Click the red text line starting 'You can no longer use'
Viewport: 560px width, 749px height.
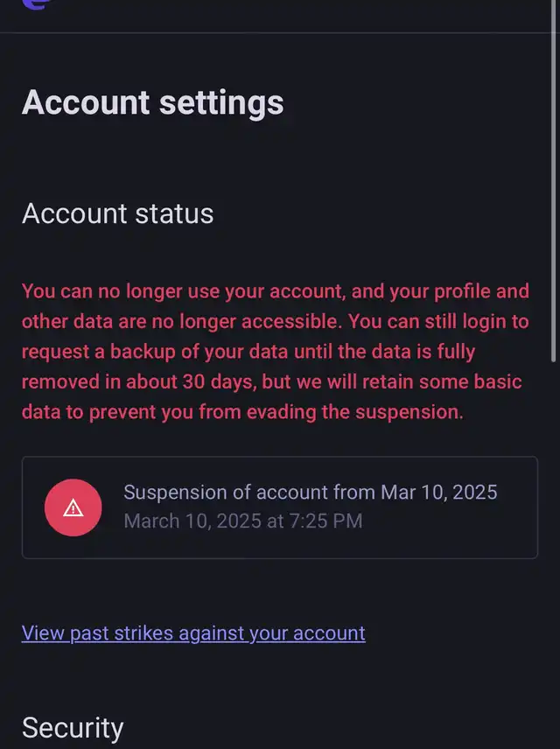pos(275,291)
